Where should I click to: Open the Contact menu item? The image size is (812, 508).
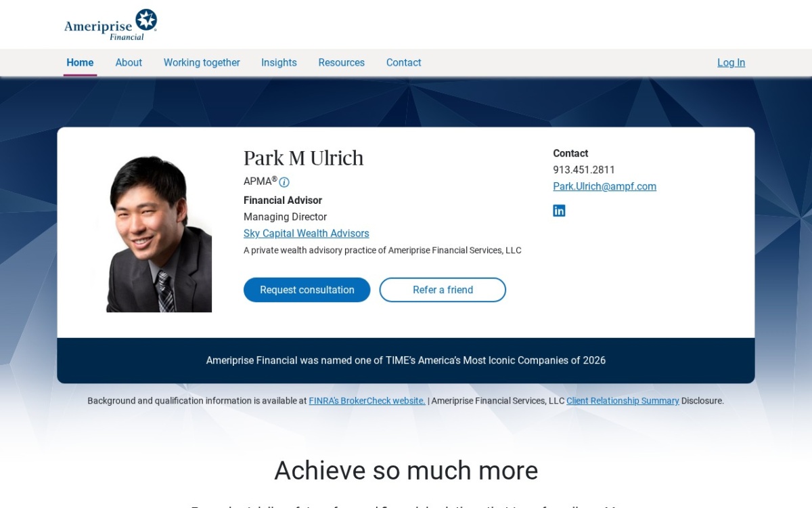(404, 62)
